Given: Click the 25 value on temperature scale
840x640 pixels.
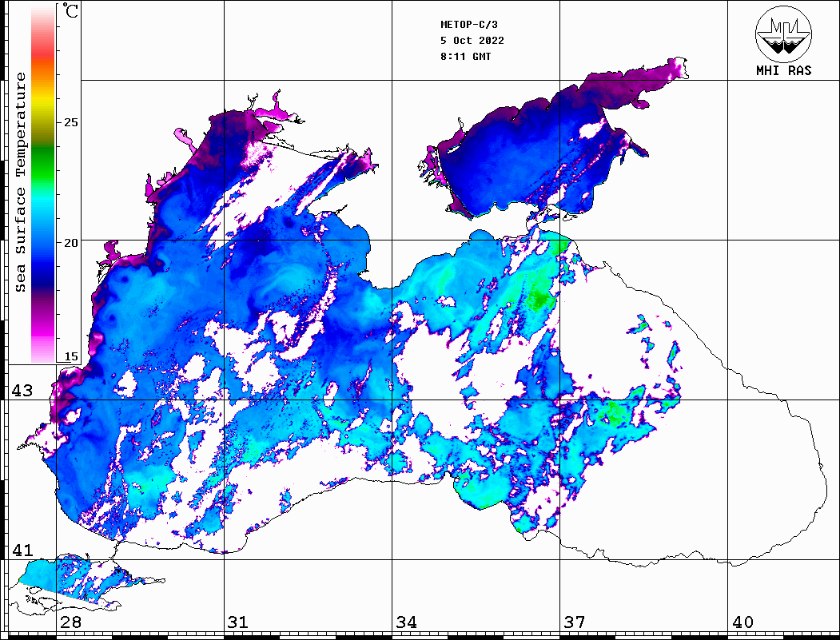Looking at the screenshot, I should click(70, 122).
